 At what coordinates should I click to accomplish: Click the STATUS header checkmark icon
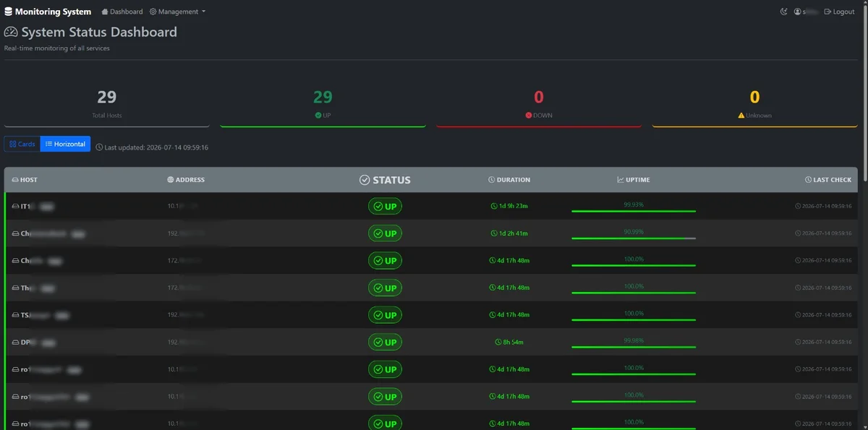point(365,180)
